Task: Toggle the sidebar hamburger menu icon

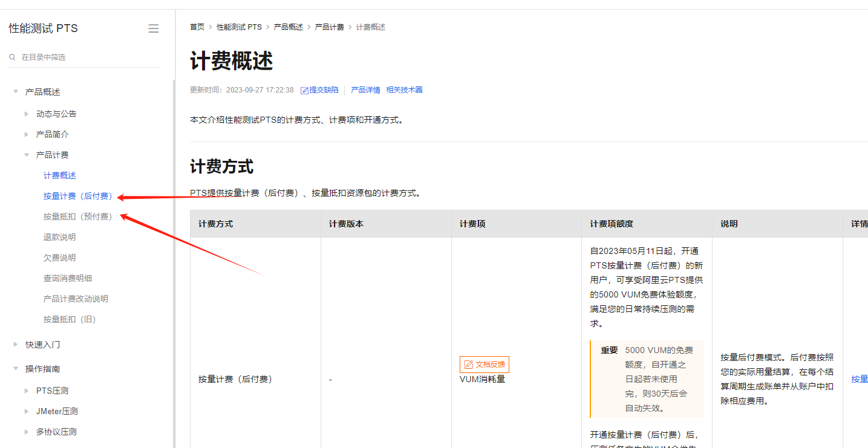Action: [154, 28]
